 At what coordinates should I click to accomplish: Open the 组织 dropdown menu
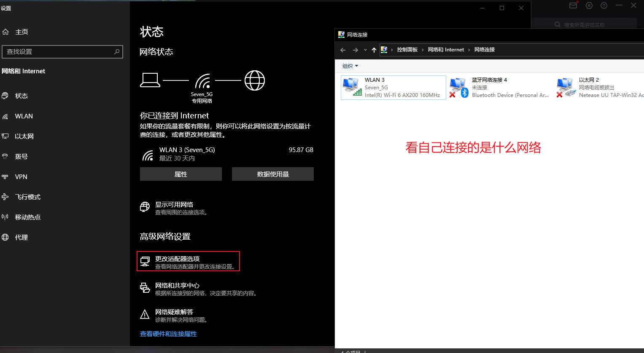pos(350,66)
